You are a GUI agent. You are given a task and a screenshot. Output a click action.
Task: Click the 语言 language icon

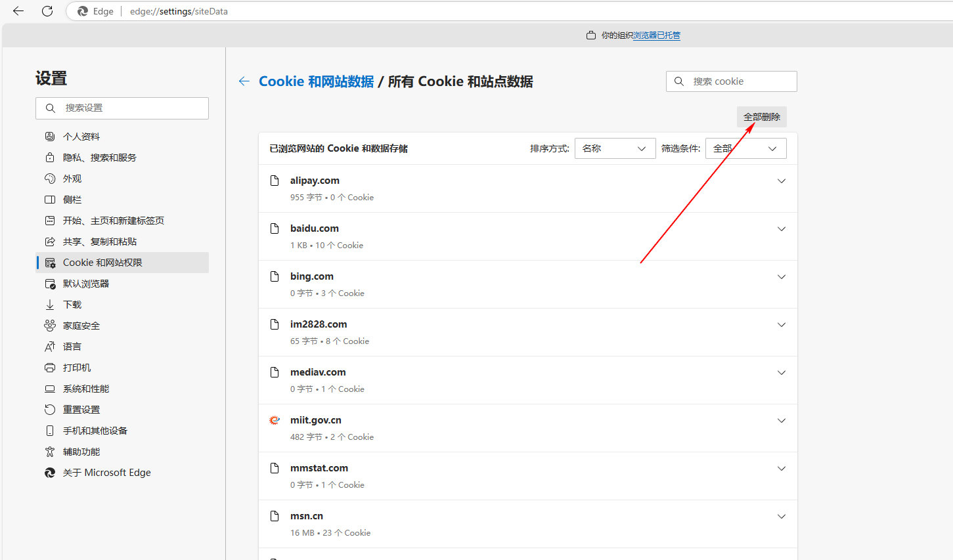50,347
